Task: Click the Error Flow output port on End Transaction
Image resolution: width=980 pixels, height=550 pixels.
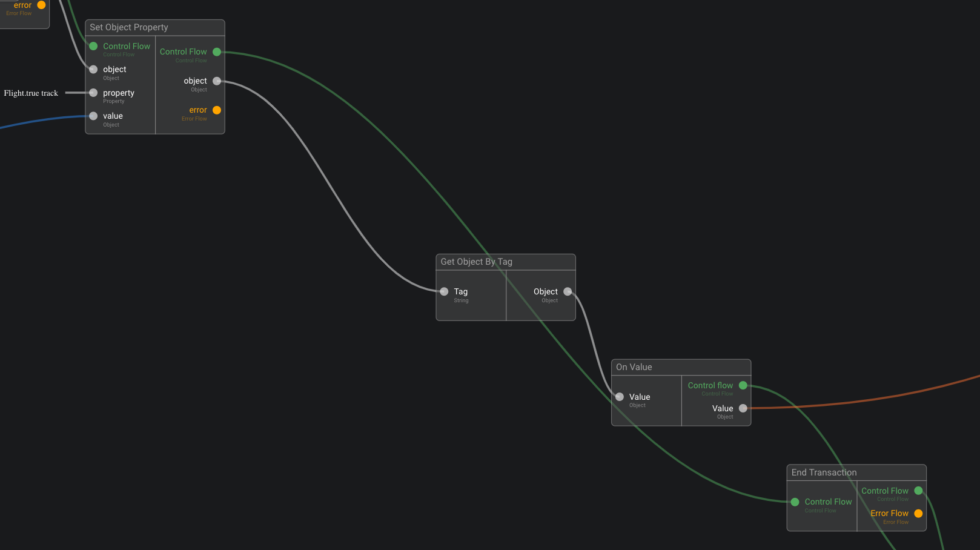Action: coord(918,514)
